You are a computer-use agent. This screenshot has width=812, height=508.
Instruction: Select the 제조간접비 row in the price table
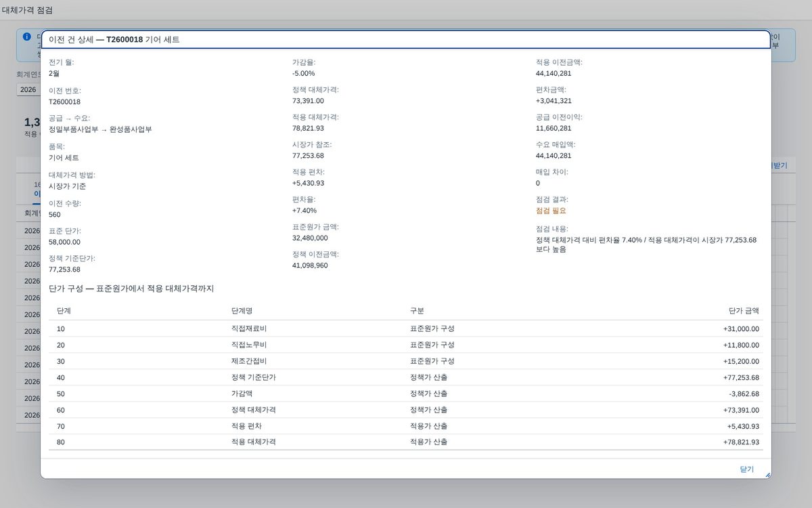pyautogui.click(x=407, y=361)
